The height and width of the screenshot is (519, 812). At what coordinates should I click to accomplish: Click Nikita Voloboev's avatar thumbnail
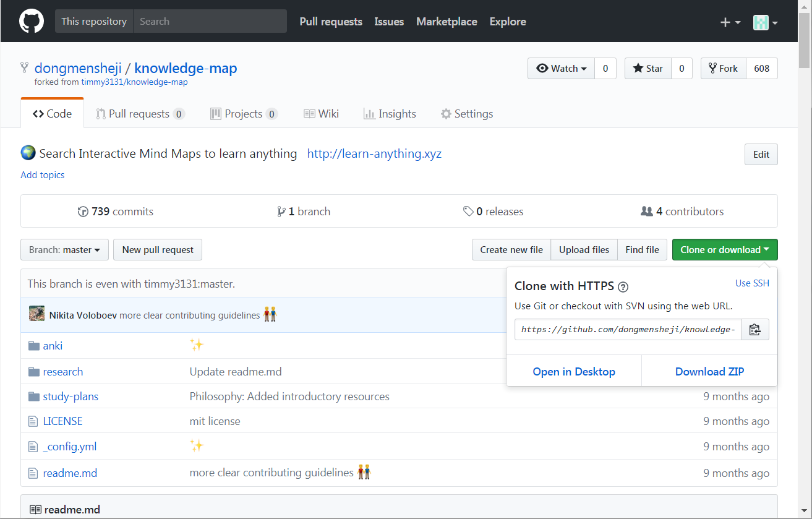click(36, 314)
